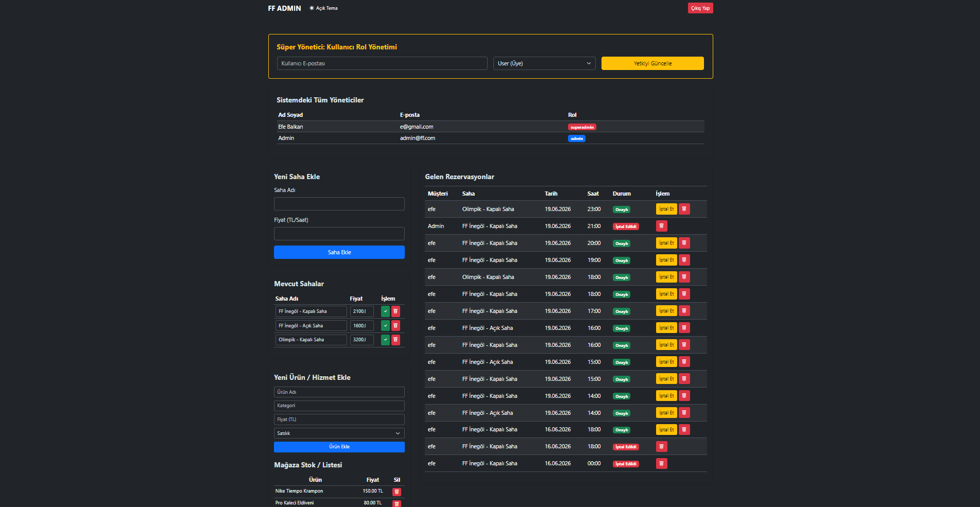
Task: Click Yetkiyi Güncelle button
Action: (652, 63)
